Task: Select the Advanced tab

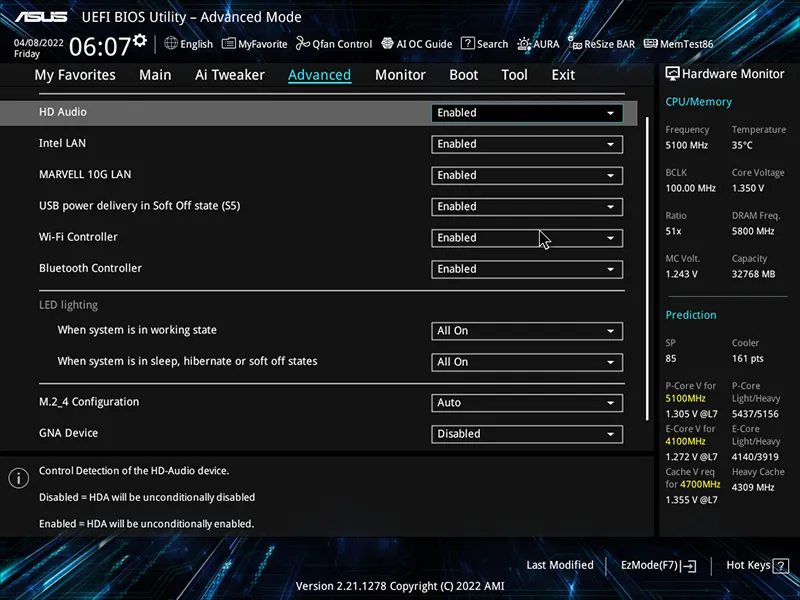Action: click(319, 75)
